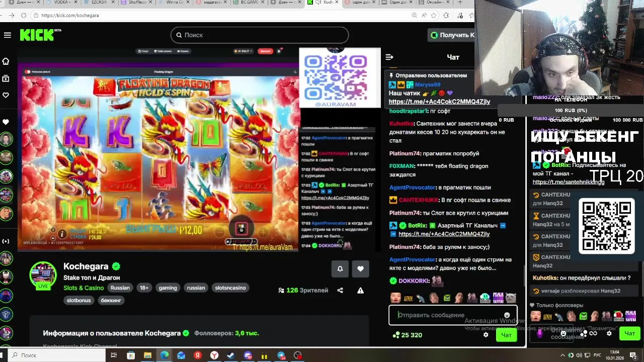Focus the Kick search field
The height and width of the screenshot is (362, 644).
[x=260, y=35]
